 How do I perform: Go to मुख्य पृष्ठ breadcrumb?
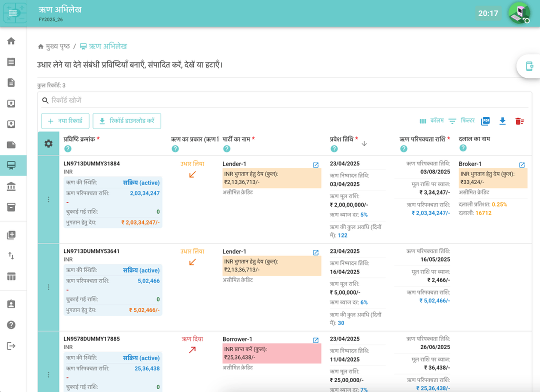click(54, 46)
